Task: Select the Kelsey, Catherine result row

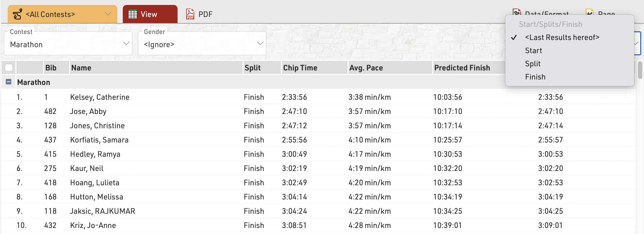Action: point(100,97)
